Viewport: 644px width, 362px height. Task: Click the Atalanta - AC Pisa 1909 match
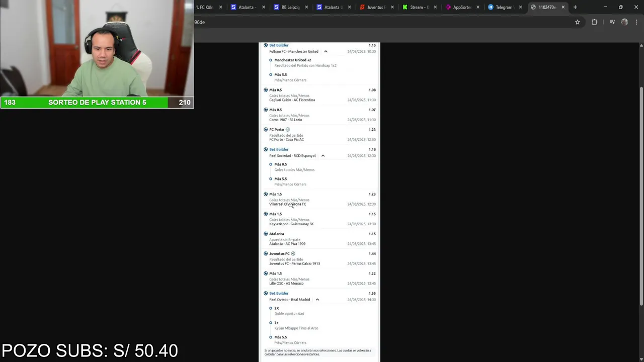pyautogui.click(x=287, y=244)
